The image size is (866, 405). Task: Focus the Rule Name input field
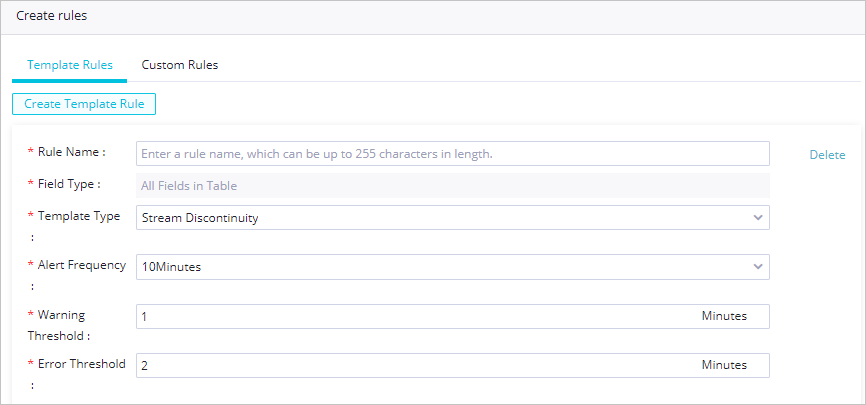(x=452, y=154)
